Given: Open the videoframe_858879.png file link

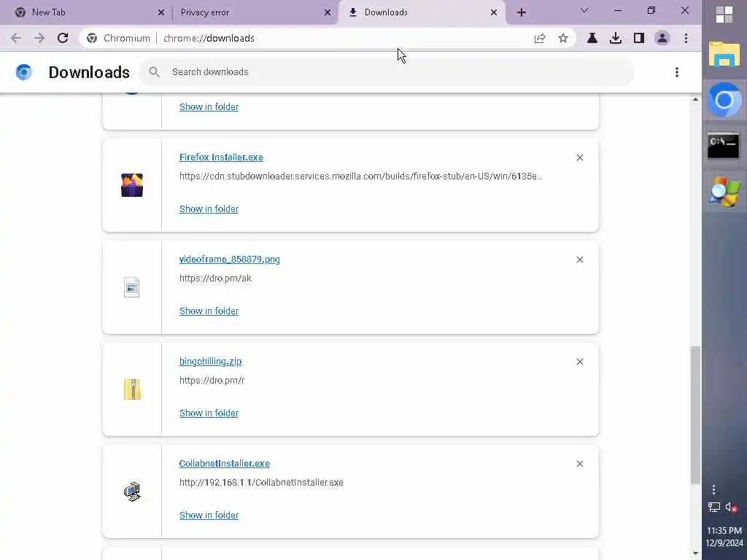Looking at the screenshot, I should [230, 260].
